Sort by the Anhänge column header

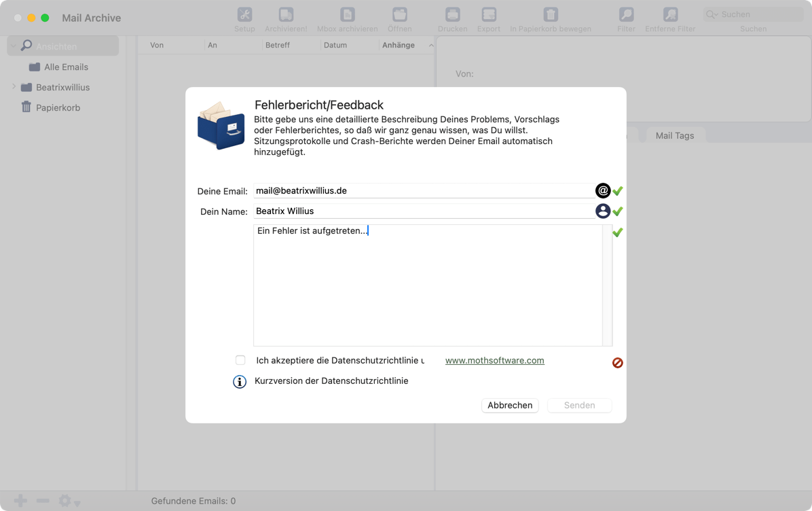click(x=399, y=45)
